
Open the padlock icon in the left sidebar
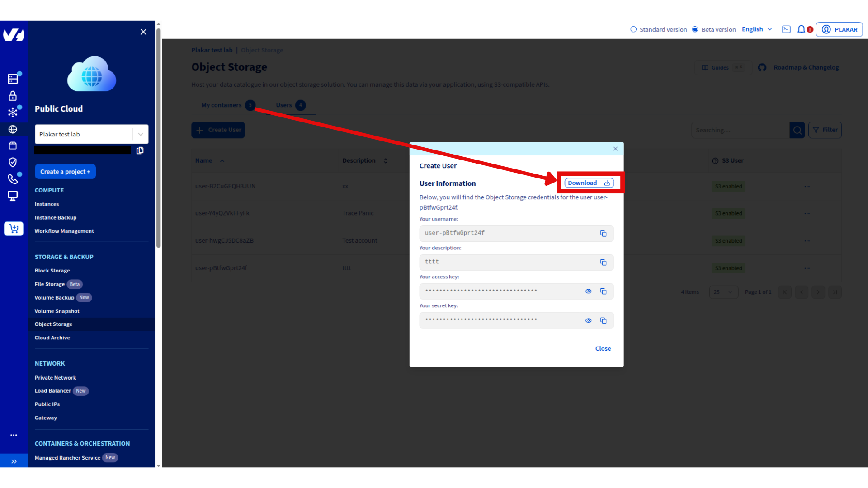13,95
